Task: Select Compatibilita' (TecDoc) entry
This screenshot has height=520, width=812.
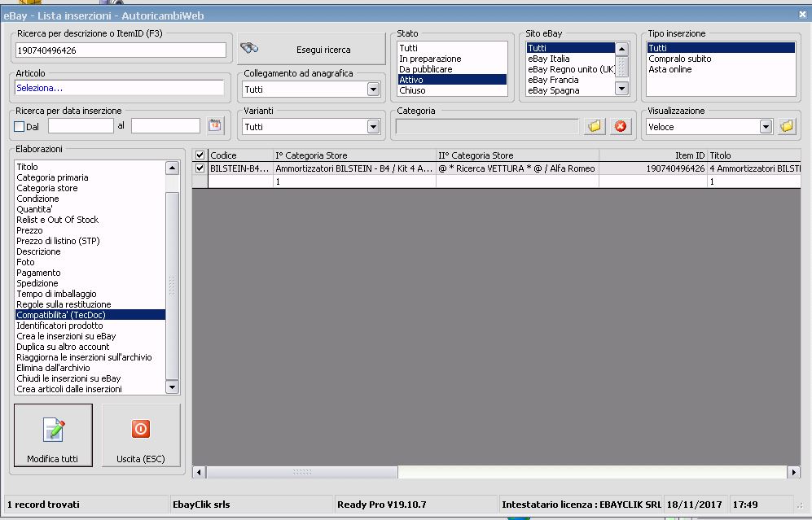Action: [x=90, y=315]
